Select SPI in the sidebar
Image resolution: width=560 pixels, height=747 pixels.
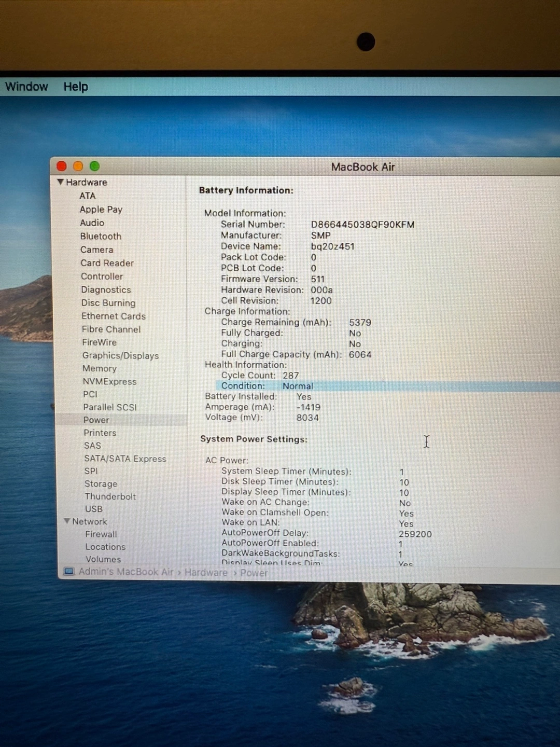point(91,471)
